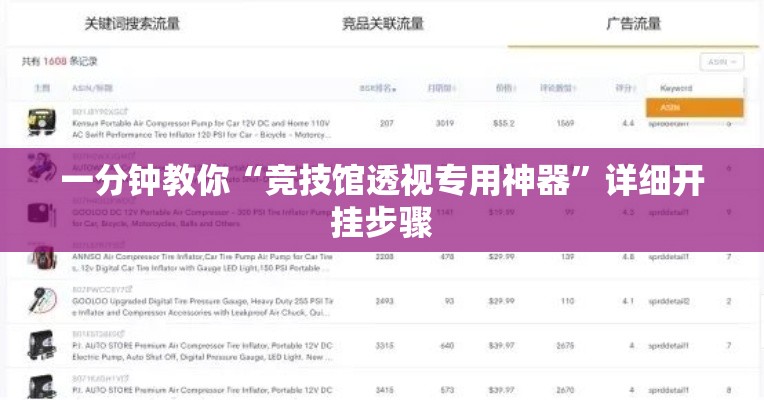
Task: Click the ASIN/标题 column header
Action: (93, 88)
